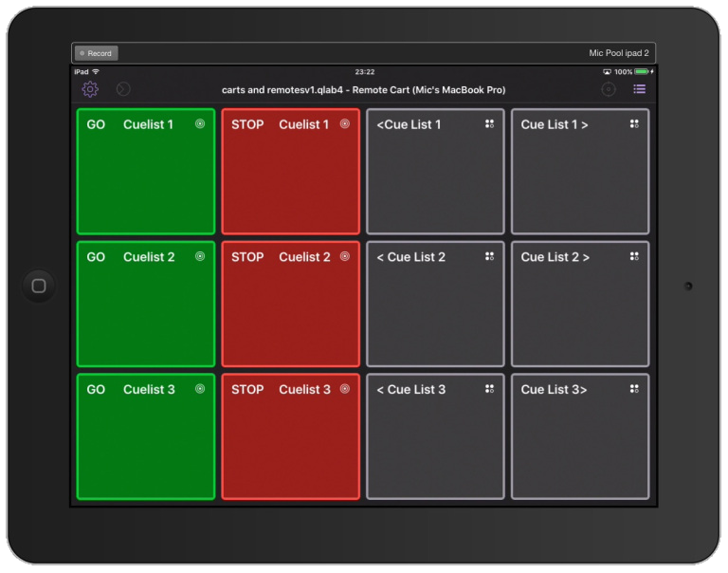This screenshot has width=728, height=573.
Task: Click the group icon on '< Cue List 3'
Action: point(489,389)
